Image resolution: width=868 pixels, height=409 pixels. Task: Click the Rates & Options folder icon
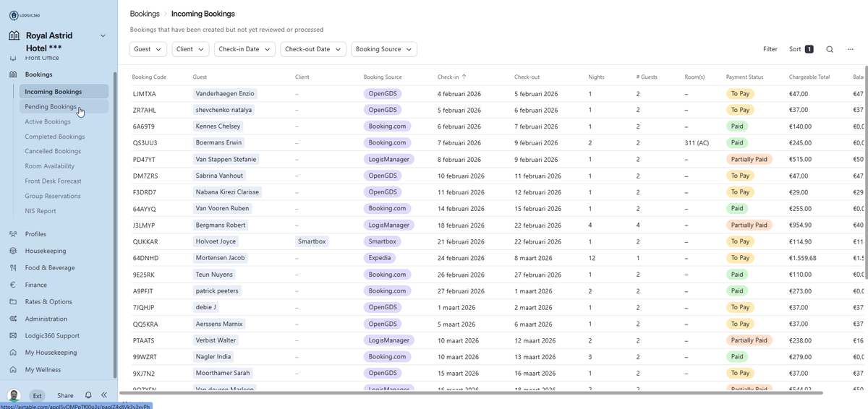click(13, 302)
